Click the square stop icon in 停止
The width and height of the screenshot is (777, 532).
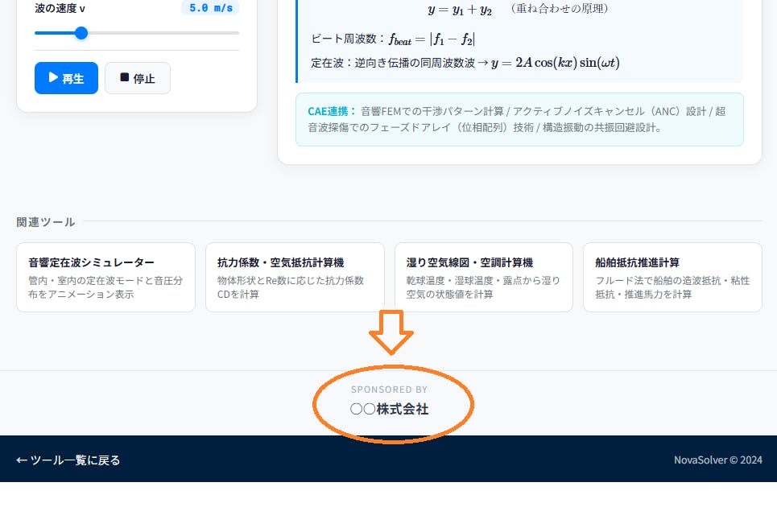(x=124, y=78)
